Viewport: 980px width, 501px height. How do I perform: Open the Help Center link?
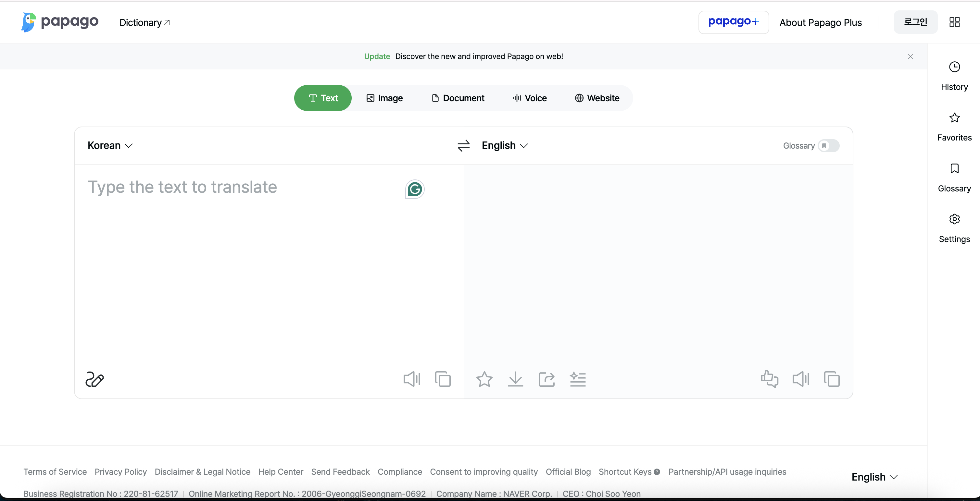coord(281,472)
